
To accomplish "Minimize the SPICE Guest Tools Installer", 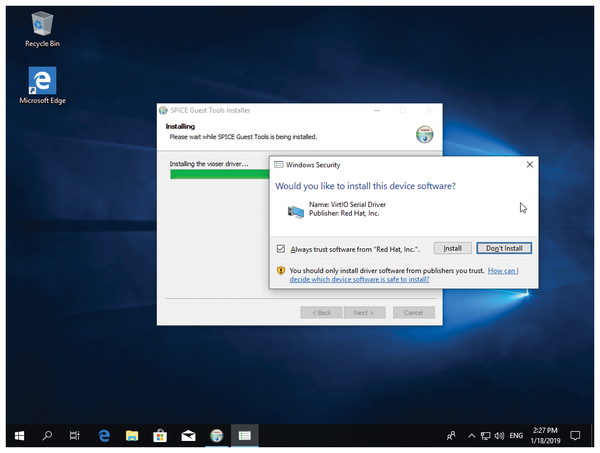I will tap(377, 110).
